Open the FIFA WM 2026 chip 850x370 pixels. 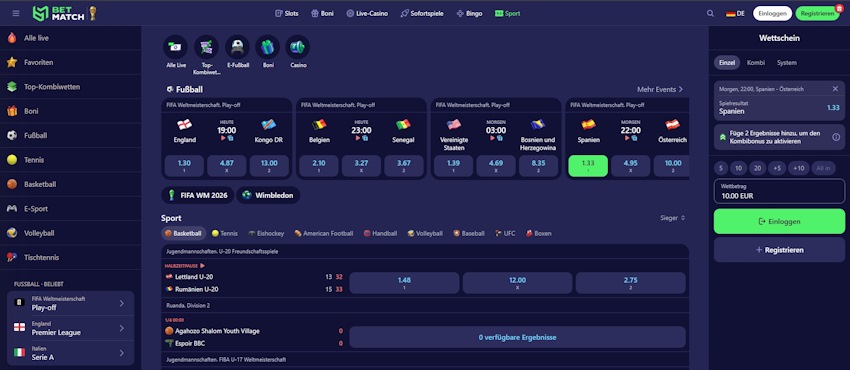[198, 195]
